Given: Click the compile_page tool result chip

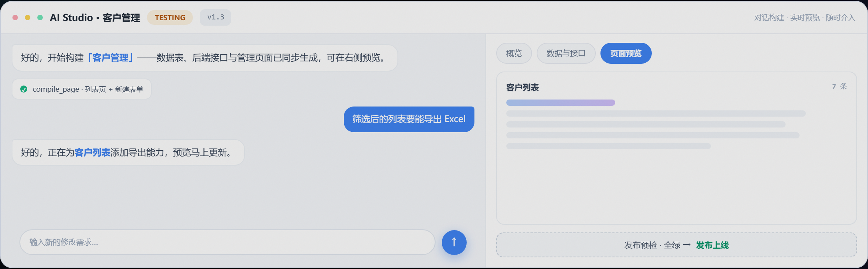Looking at the screenshot, I should (82, 89).
